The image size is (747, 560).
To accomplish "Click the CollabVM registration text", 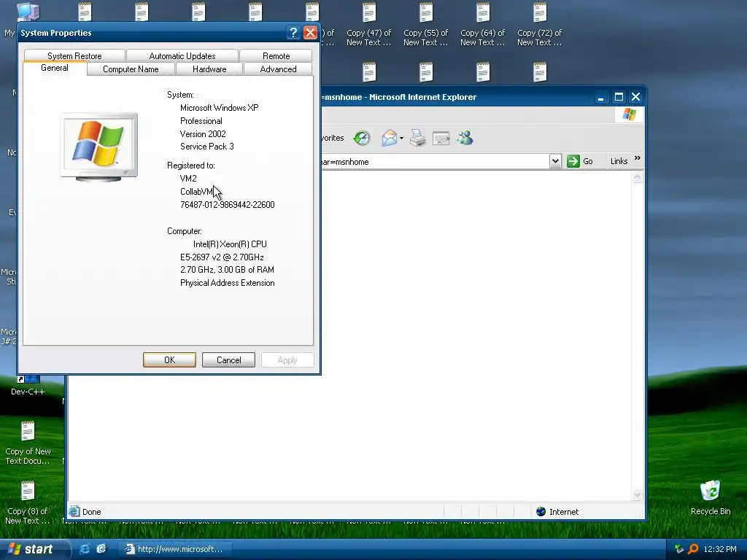I will [x=196, y=192].
